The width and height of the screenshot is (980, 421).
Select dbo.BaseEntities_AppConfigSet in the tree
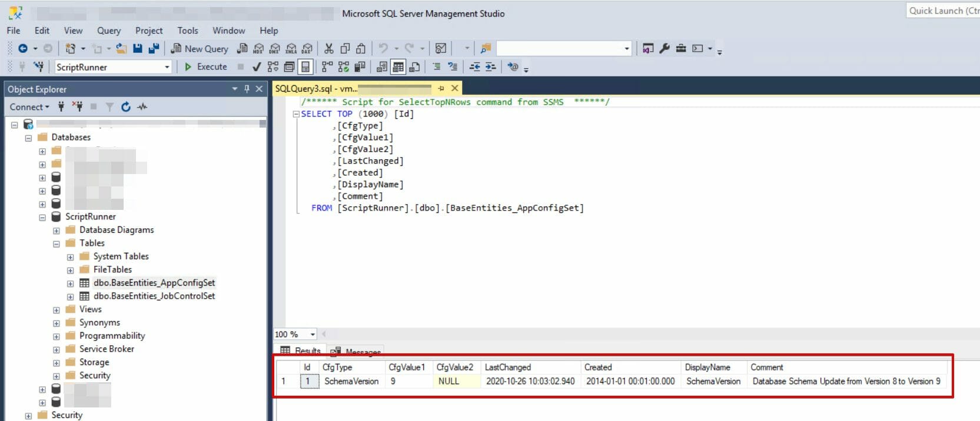point(154,283)
